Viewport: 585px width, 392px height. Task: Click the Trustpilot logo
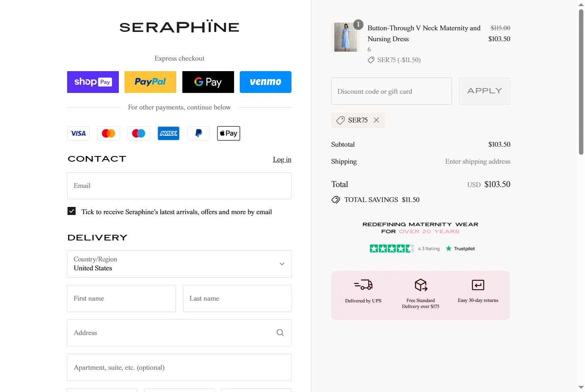[x=460, y=249]
